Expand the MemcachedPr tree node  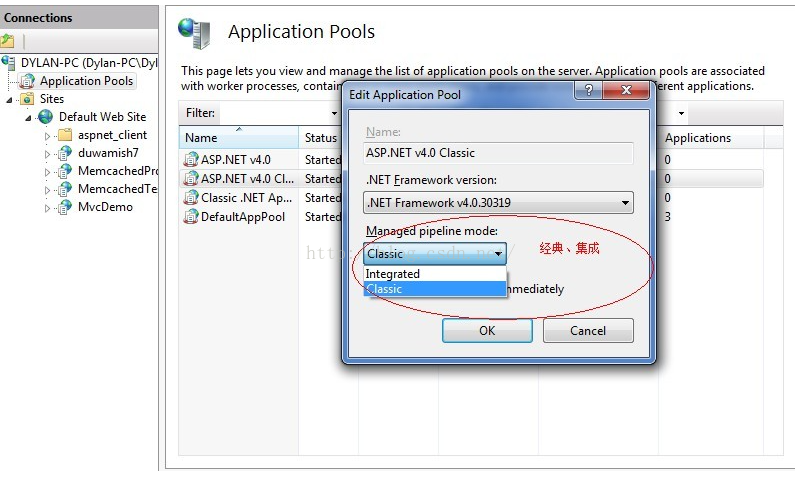click(47, 172)
